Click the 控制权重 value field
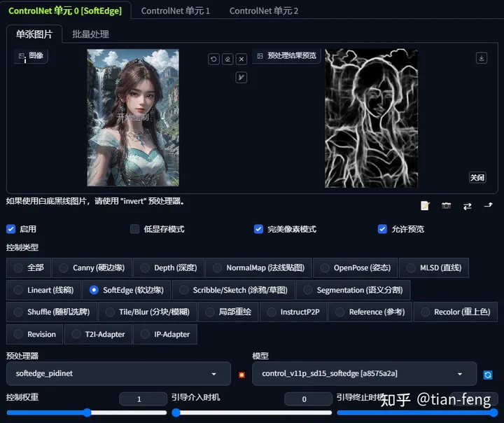This screenshot has height=423, width=504. [x=143, y=399]
